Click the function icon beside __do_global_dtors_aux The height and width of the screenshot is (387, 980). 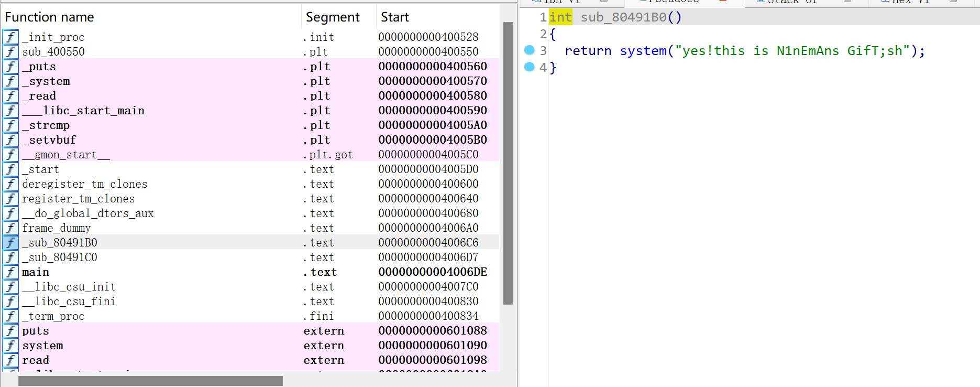coord(10,213)
